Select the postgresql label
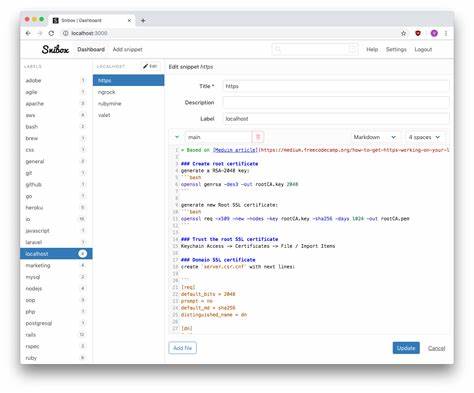Viewport: 474px width, 393px height. [x=56, y=323]
